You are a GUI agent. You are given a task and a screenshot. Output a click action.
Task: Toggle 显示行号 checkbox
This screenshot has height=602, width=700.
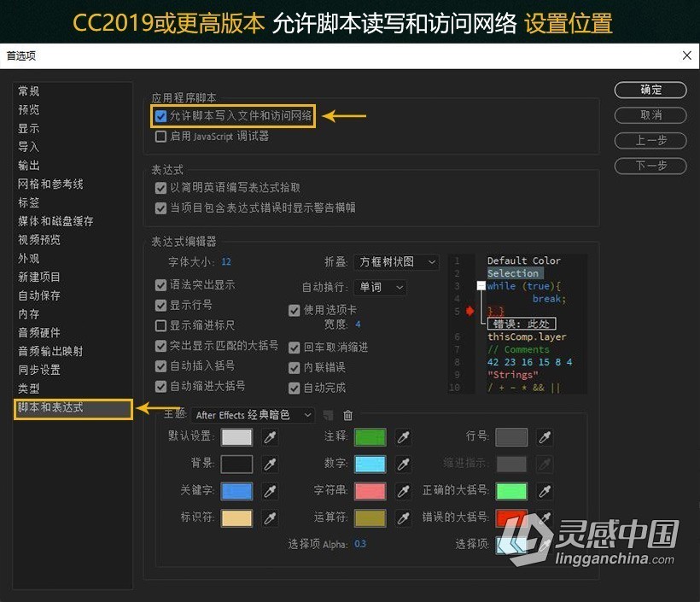click(x=160, y=306)
